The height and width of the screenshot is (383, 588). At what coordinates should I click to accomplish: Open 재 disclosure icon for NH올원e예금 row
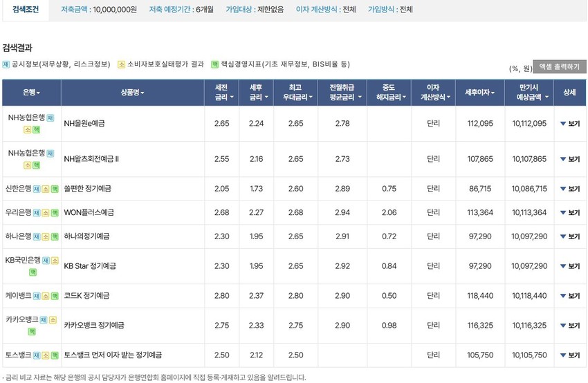coord(50,118)
